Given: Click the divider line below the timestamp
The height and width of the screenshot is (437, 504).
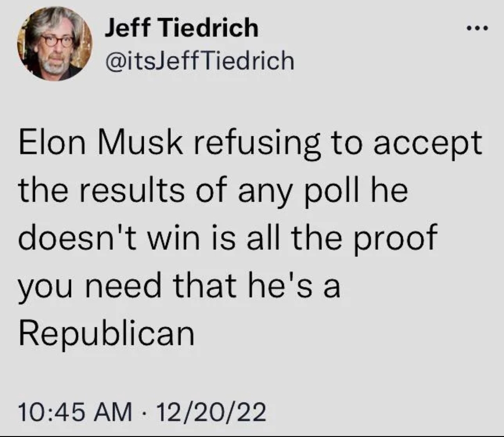Looking at the screenshot, I should tap(252, 435).
